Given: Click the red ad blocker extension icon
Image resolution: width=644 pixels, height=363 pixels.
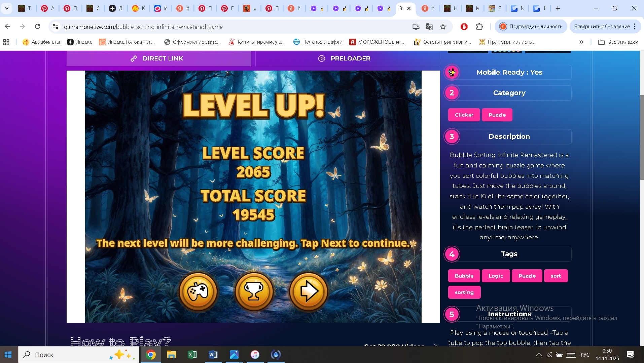Looking at the screenshot, I should pyautogui.click(x=464, y=27).
